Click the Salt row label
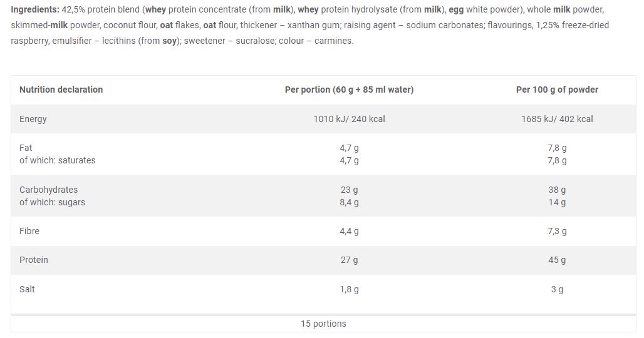Viewport: 644px width, 338px height. click(x=27, y=289)
